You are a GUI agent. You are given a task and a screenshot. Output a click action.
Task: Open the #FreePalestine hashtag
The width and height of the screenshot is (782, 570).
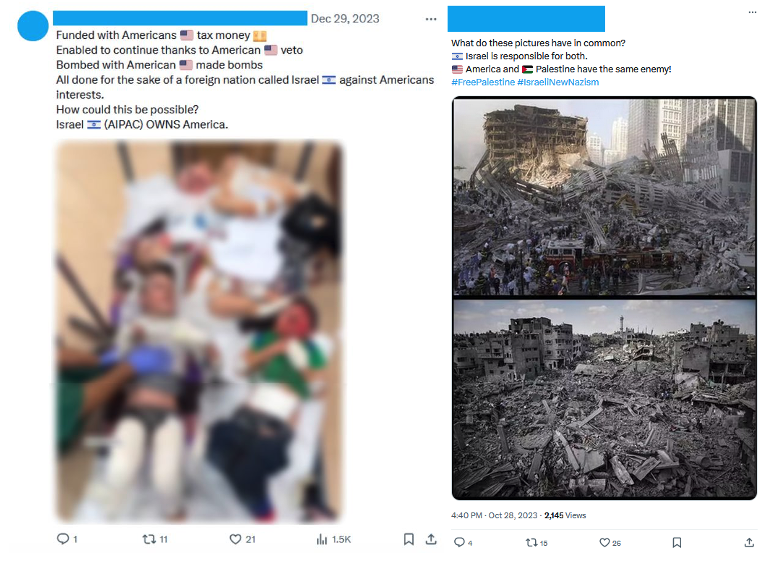click(483, 82)
